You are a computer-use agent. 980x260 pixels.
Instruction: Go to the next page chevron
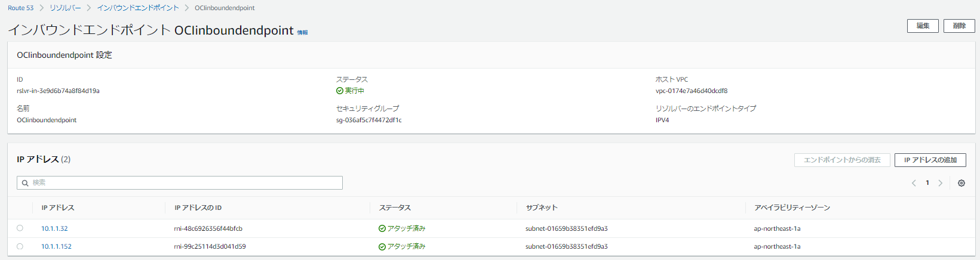(941, 183)
